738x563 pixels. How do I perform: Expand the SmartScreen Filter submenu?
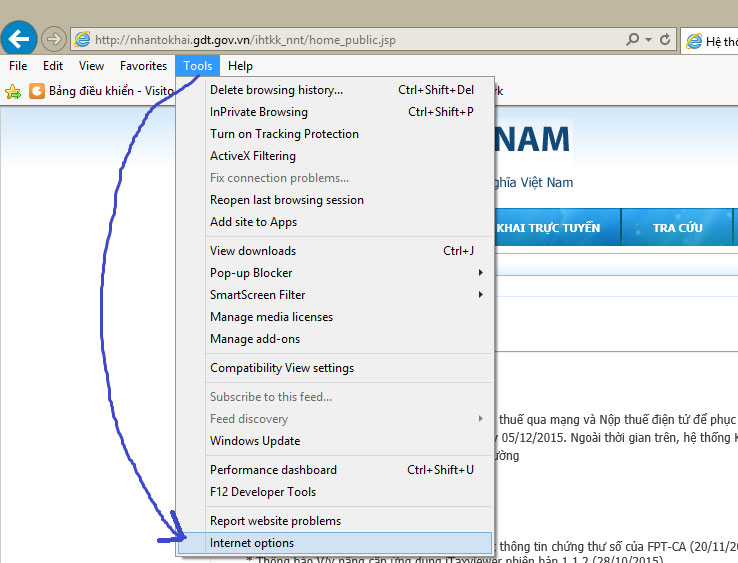tap(480, 295)
